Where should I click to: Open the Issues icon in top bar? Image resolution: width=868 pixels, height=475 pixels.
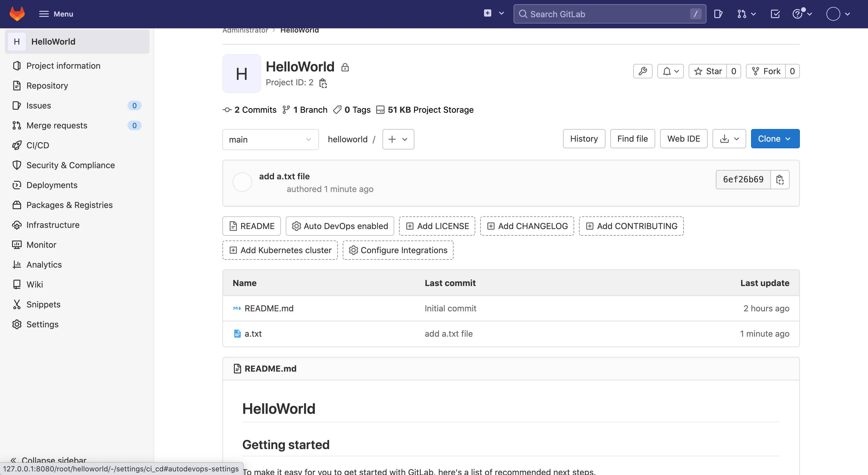click(718, 14)
